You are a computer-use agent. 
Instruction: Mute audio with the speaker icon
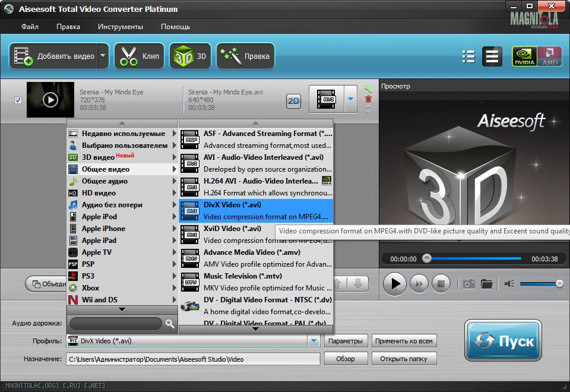pyautogui.click(x=509, y=284)
